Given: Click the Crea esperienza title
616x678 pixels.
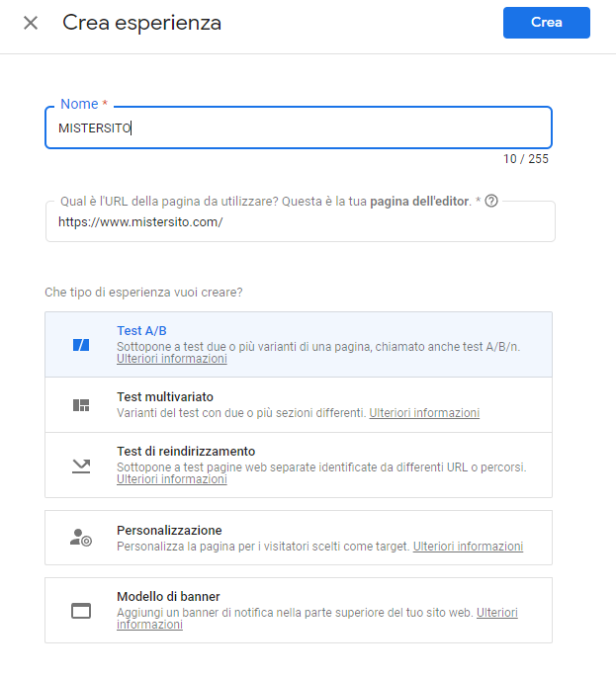Looking at the screenshot, I should 142,23.
